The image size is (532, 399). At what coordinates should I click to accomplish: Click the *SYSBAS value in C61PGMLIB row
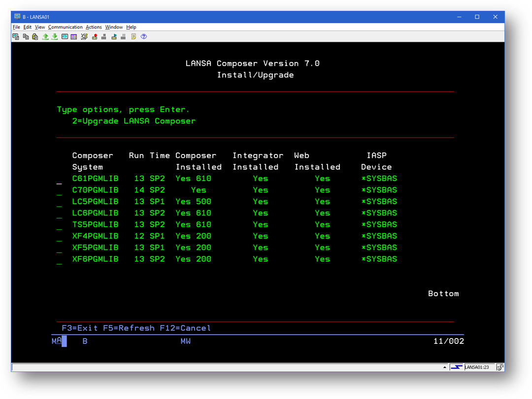[379, 178]
